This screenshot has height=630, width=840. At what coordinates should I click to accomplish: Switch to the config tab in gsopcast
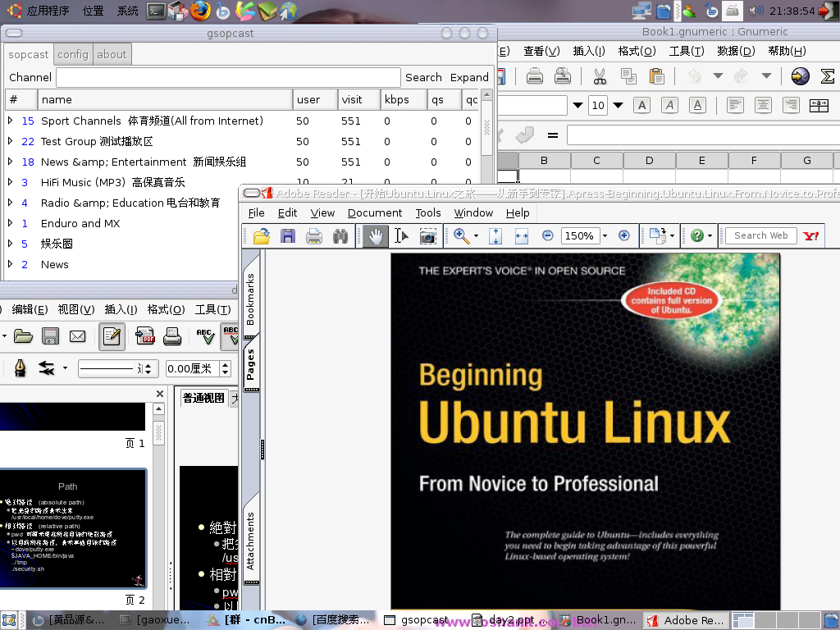coord(73,54)
